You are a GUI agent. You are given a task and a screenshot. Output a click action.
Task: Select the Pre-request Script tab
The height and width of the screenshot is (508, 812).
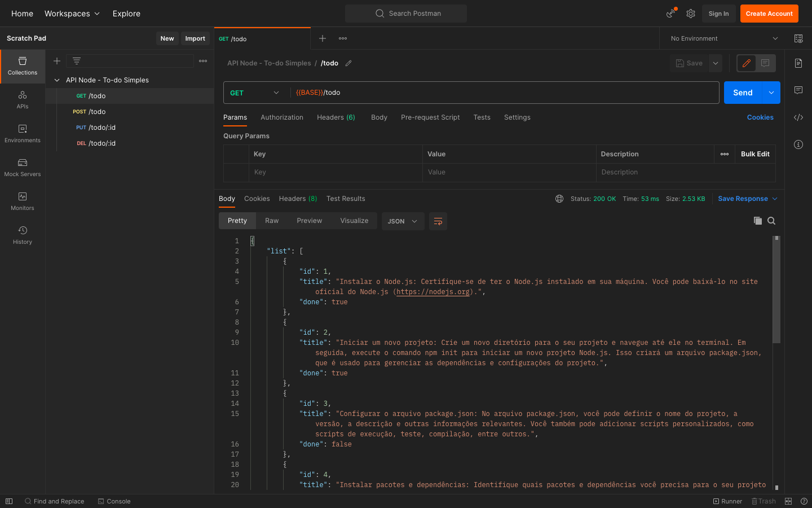430,117
